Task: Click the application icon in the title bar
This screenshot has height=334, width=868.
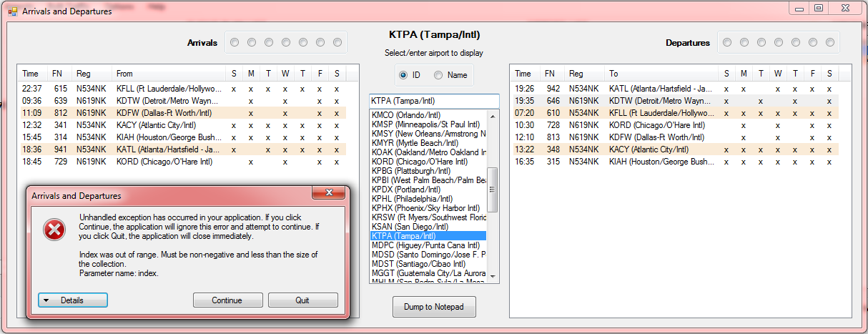Action: pyautogui.click(x=12, y=11)
